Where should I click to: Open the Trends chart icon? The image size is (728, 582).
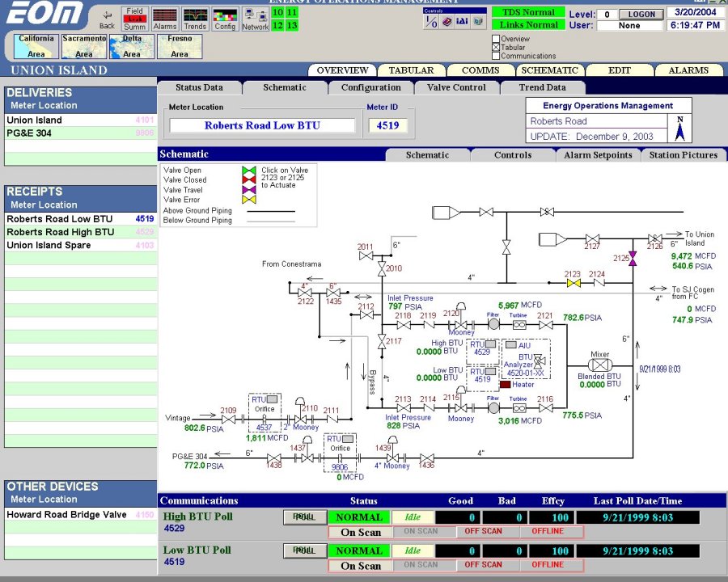click(195, 16)
